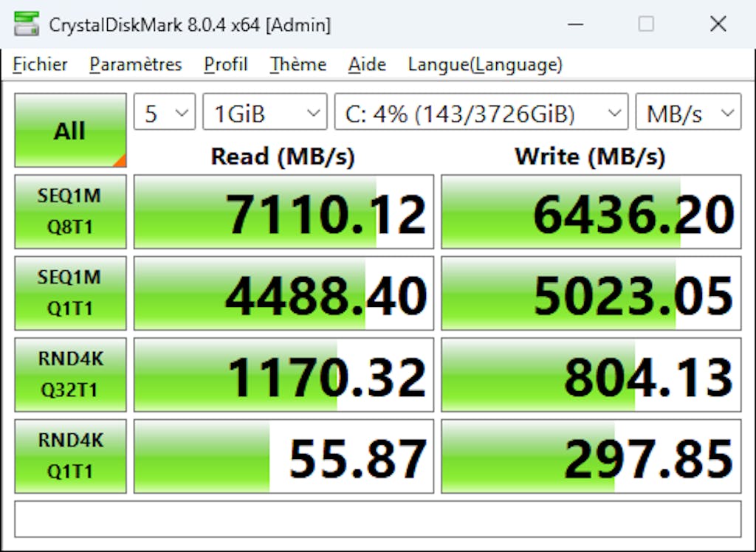The image size is (756, 552).
Task: Open the test size dropdown showing 1GiB
Action: 264,112
